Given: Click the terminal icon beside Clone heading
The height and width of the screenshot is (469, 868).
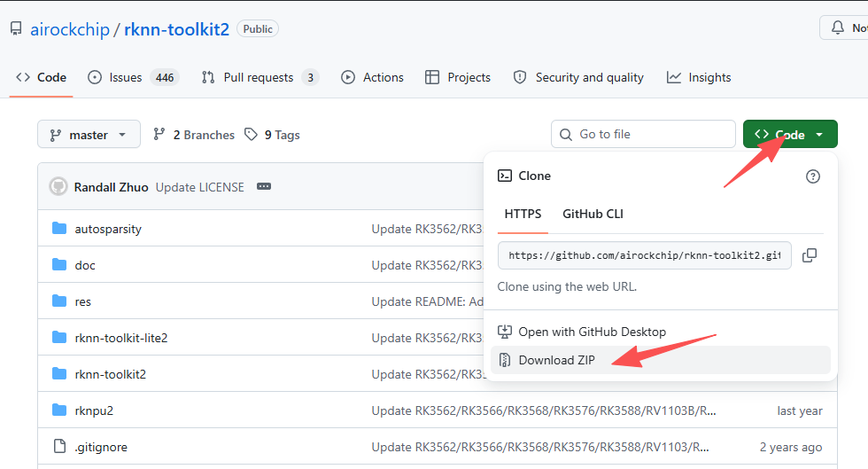Looking at the screenshot, I should (505, 176).
